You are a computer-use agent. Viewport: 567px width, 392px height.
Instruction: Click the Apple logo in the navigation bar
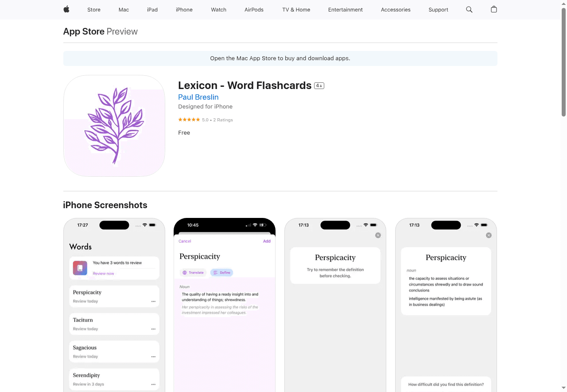click(66, 9)
